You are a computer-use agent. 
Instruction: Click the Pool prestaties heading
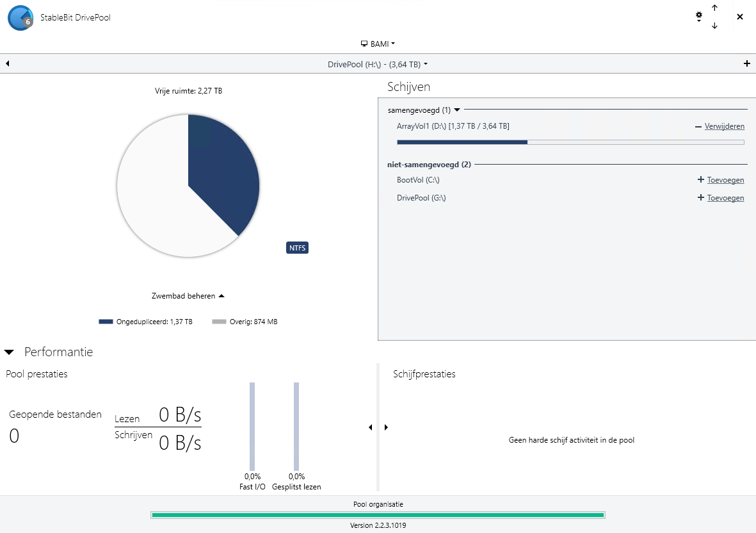click(36, 374)
